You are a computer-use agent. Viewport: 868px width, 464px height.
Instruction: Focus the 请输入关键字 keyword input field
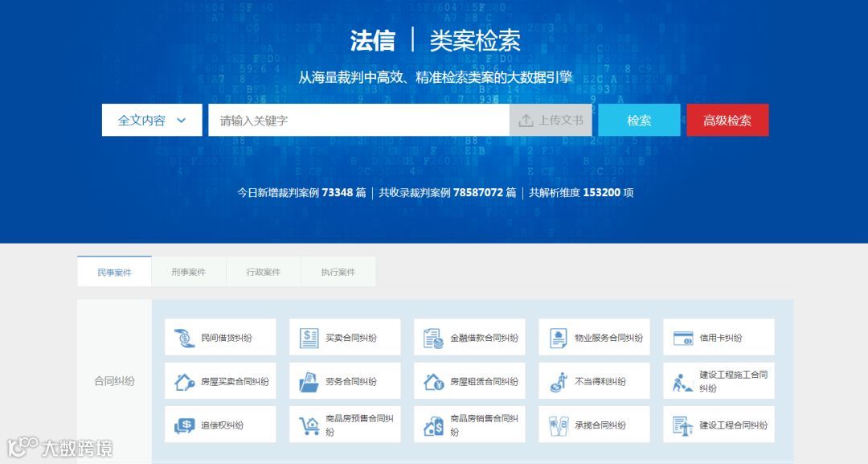click(358, 120)
